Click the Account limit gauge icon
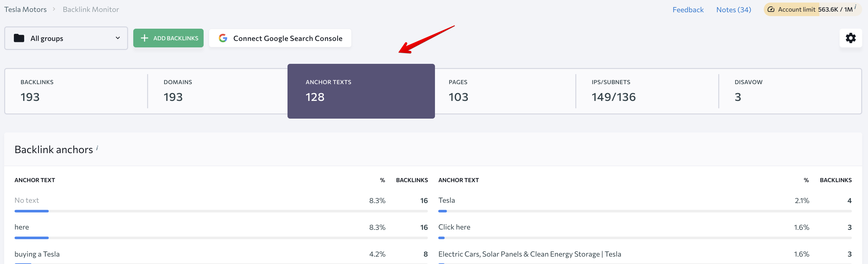The height and width of the screenshot is (264, 868). tap(771, 9)
